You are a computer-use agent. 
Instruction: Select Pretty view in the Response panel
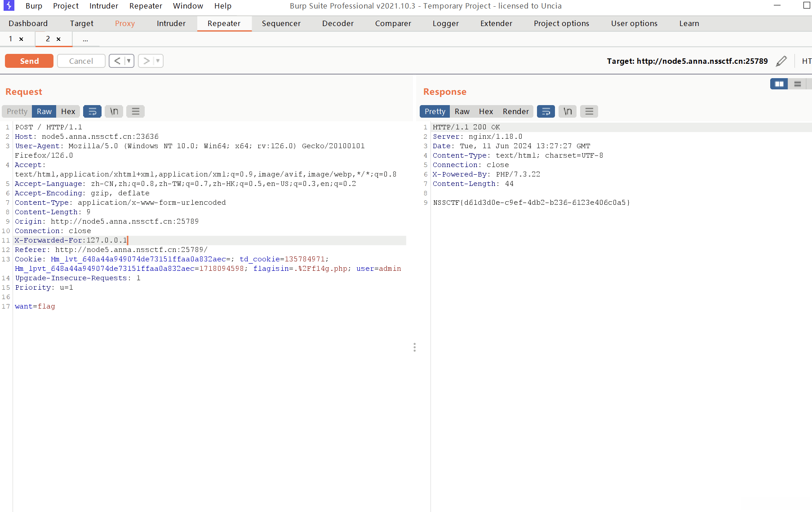coord(435,111)
